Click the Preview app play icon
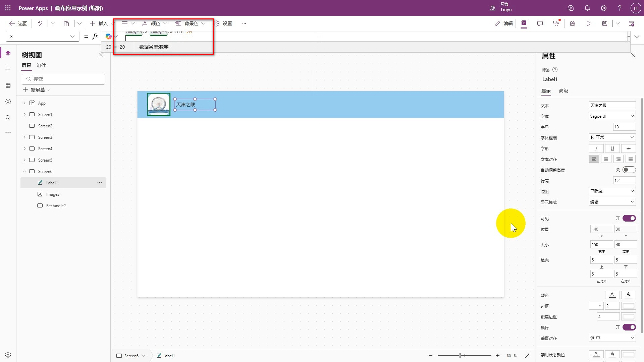This screenshot has height=362, width=644. (589, 23)
